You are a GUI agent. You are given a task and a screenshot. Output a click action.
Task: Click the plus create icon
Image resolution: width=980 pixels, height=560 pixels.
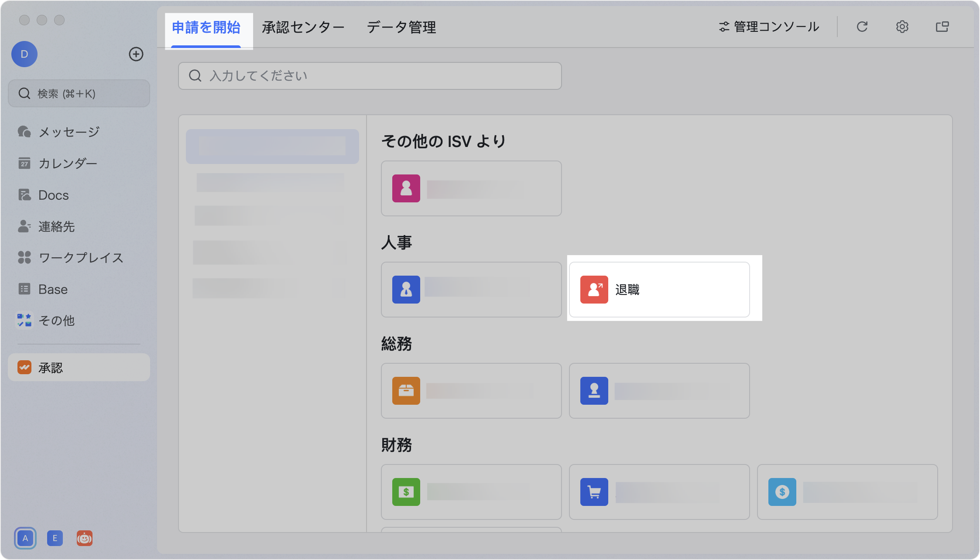[x=136, y=54]
